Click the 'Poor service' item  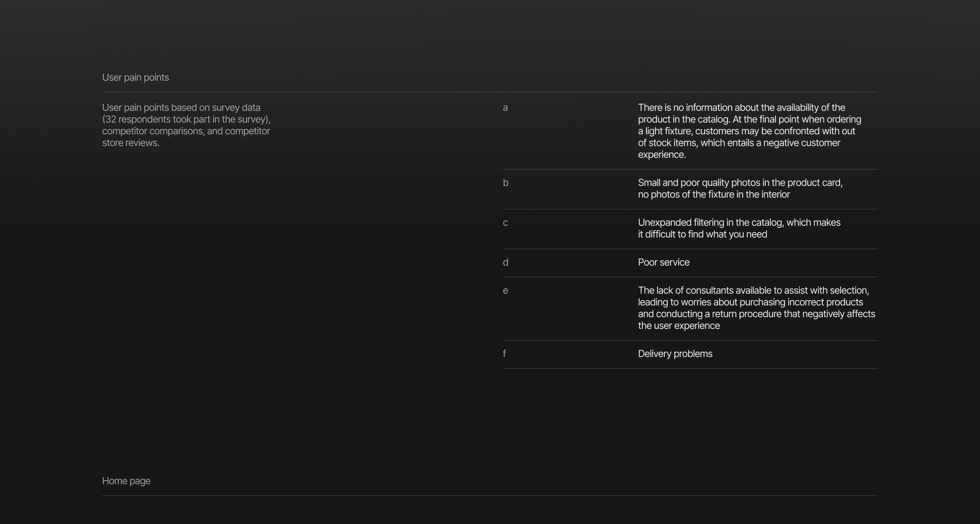click(663, 263)
